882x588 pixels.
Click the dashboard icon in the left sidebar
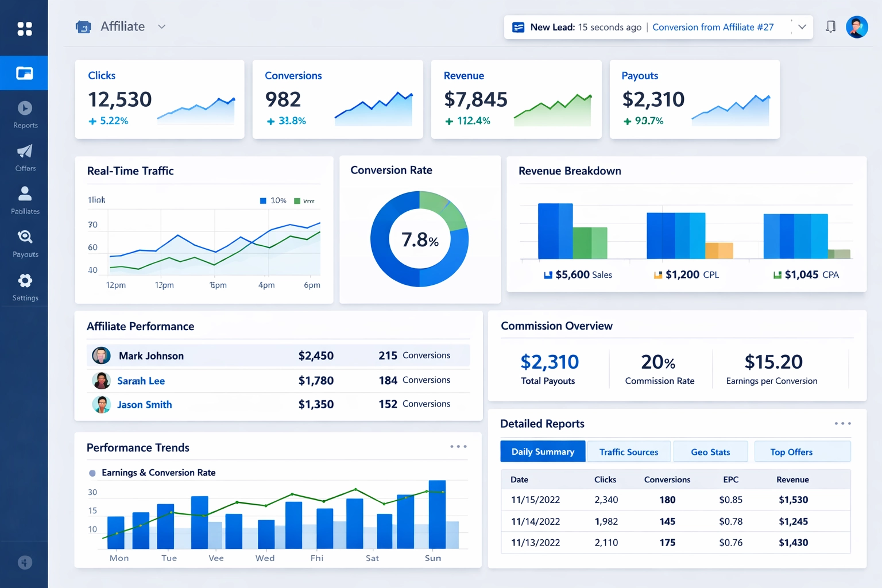(24, 73)
